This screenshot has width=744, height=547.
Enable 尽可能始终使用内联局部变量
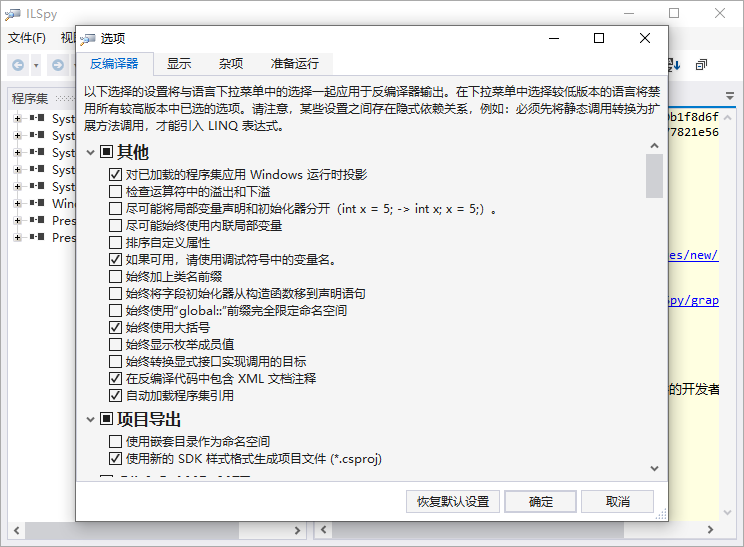click(115, 225)
